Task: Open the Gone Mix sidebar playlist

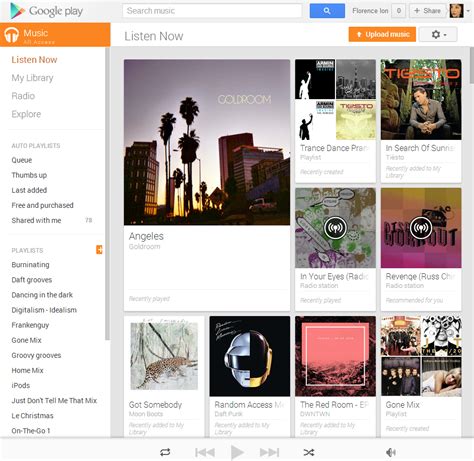Action: coord(26,340)
